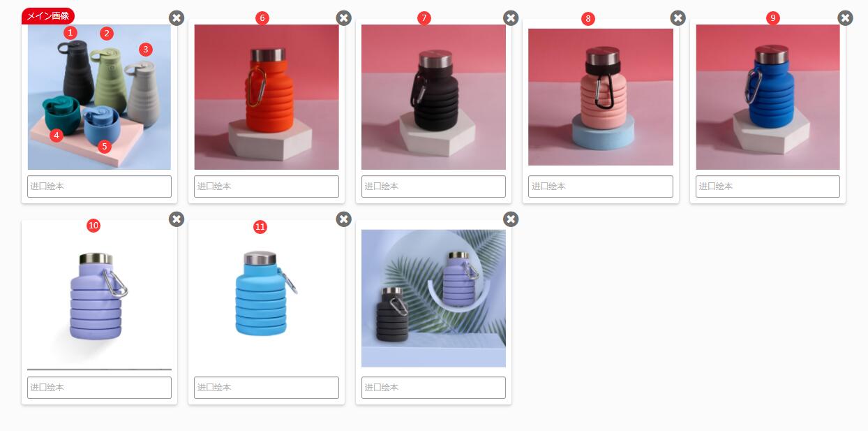Click red badge number 9 above blue bottle
868x431 pixels.
coord(773,18)
